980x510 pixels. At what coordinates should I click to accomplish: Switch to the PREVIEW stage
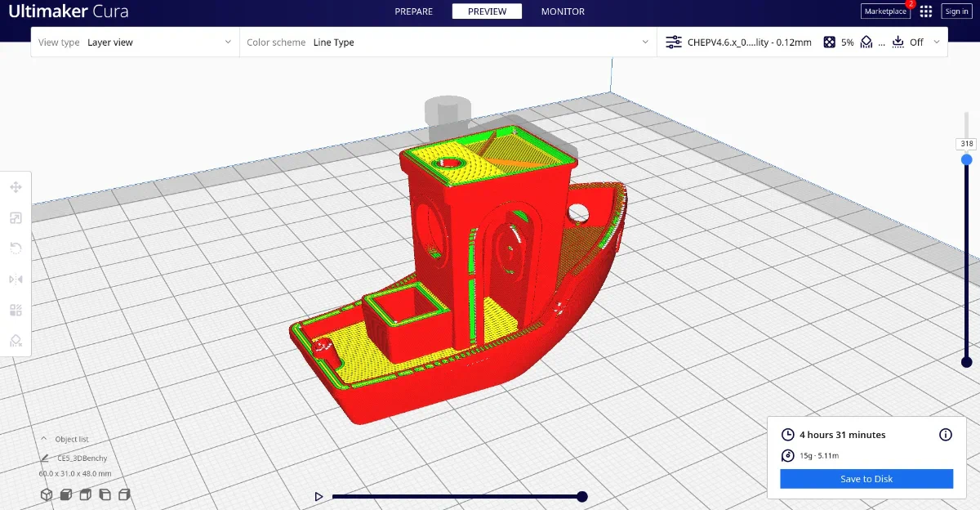[x=487, y=11]
